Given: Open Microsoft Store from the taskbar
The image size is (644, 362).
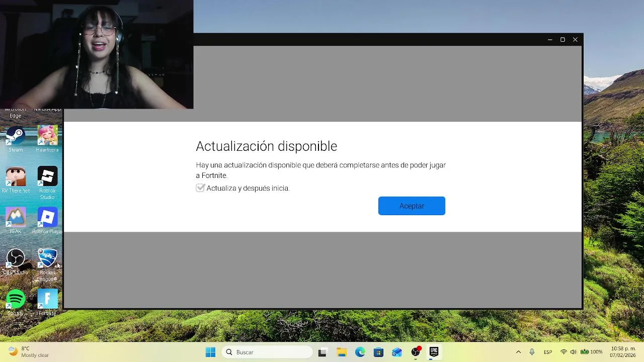Looking at the screenshot, I should 378,352.
